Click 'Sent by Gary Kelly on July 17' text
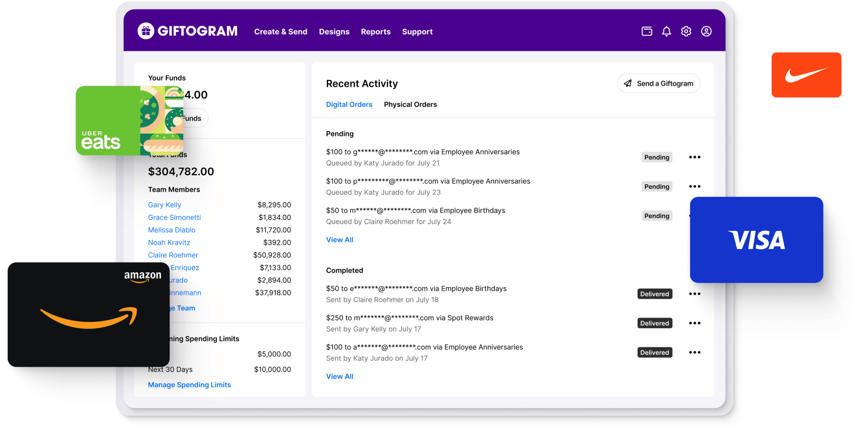Viewport: 868px width, 432px height. pyautogui.click(x=373, y=329)
